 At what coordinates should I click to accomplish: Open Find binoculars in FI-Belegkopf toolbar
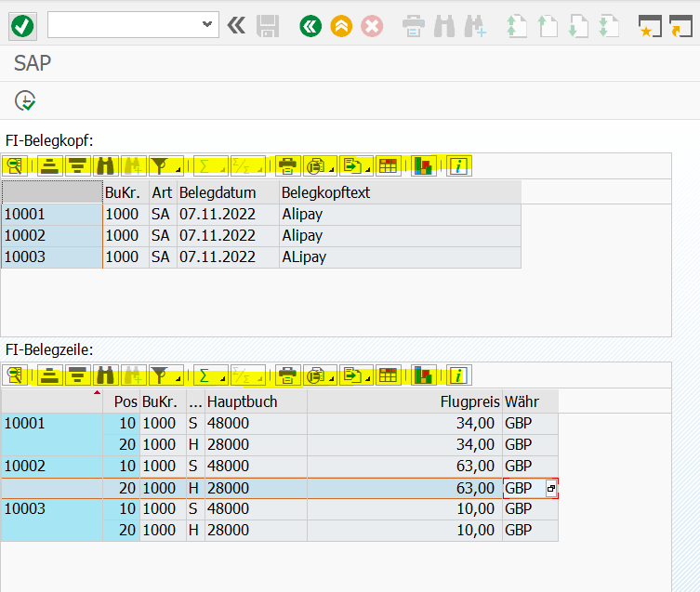coord(105,166)
